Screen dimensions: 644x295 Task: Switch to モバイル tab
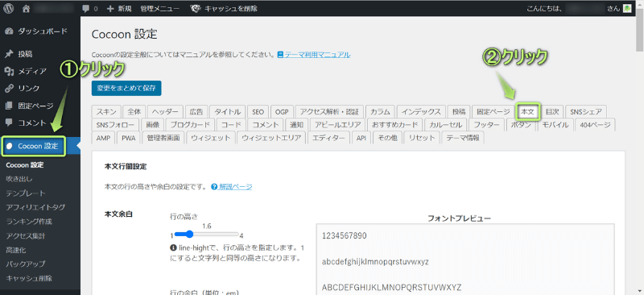(555, 125)
